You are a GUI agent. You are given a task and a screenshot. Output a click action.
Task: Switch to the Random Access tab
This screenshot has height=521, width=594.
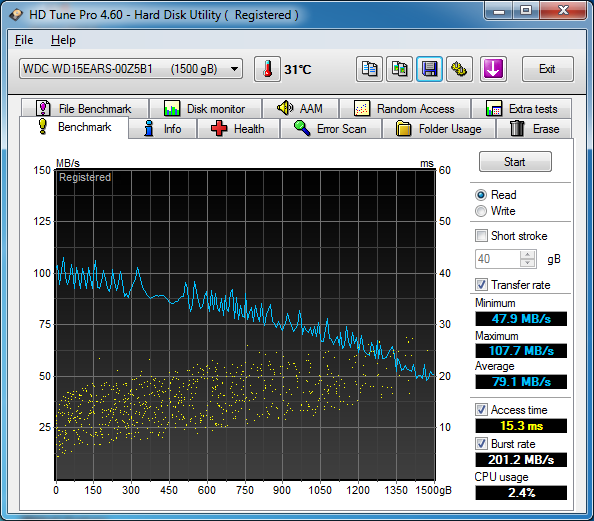tap(405, 109)
